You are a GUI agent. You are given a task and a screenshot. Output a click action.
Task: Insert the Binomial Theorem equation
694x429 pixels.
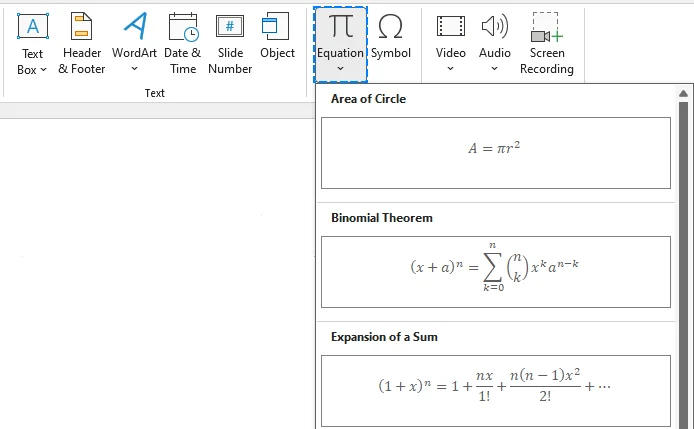496,272
